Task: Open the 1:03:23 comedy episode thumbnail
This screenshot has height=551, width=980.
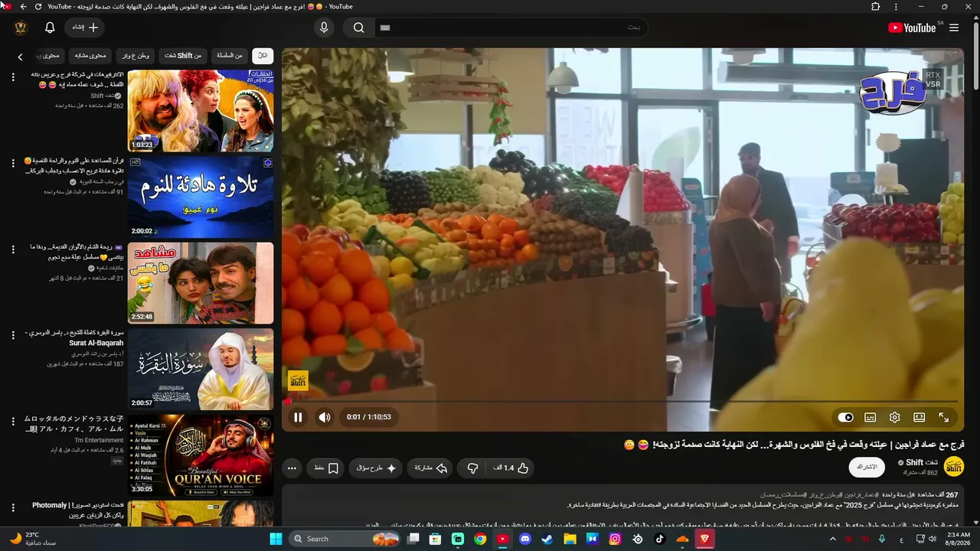Action: (x=201, y=111)
